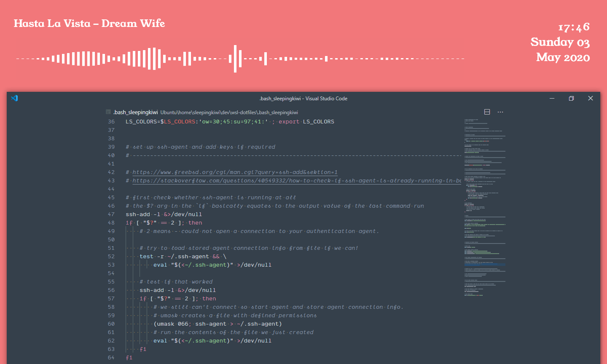Close the Visual Studio Code window
This screenshot has height=364, width=607.
(591, 98)
